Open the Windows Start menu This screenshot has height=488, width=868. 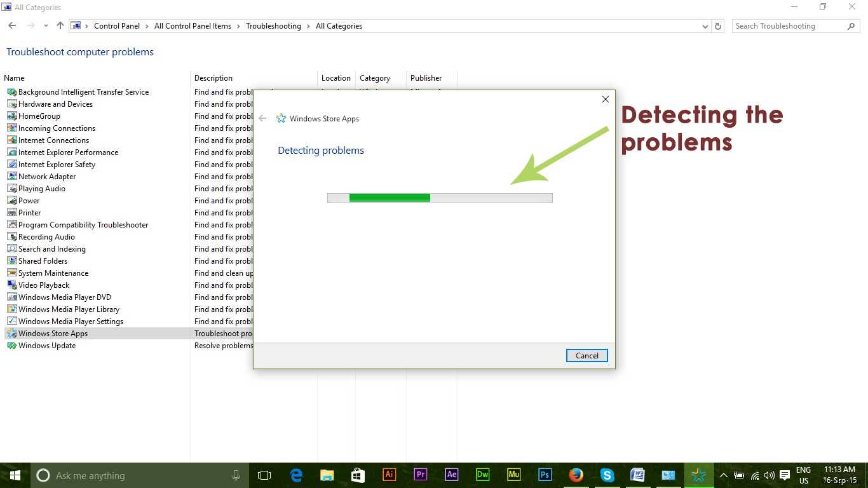(x=15, y=475)
